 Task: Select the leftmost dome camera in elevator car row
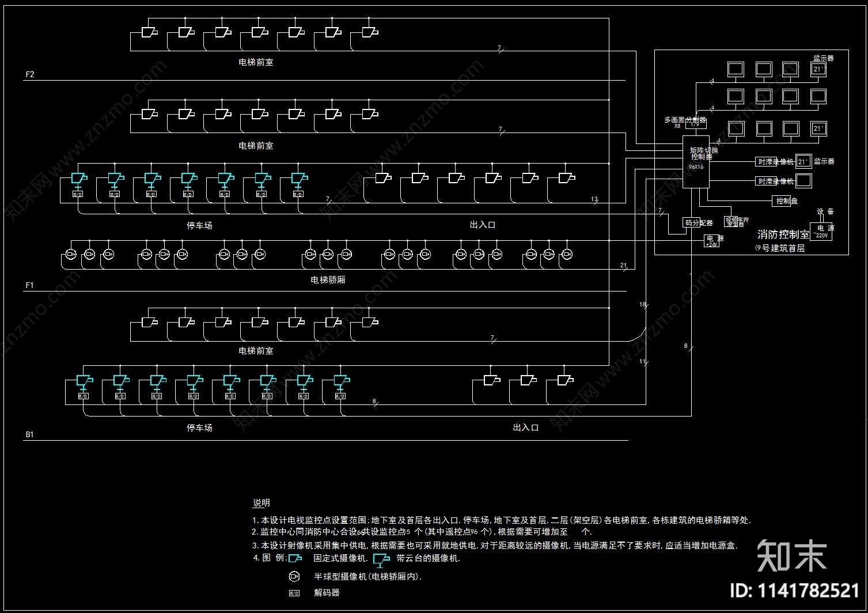tap(71, 253)
